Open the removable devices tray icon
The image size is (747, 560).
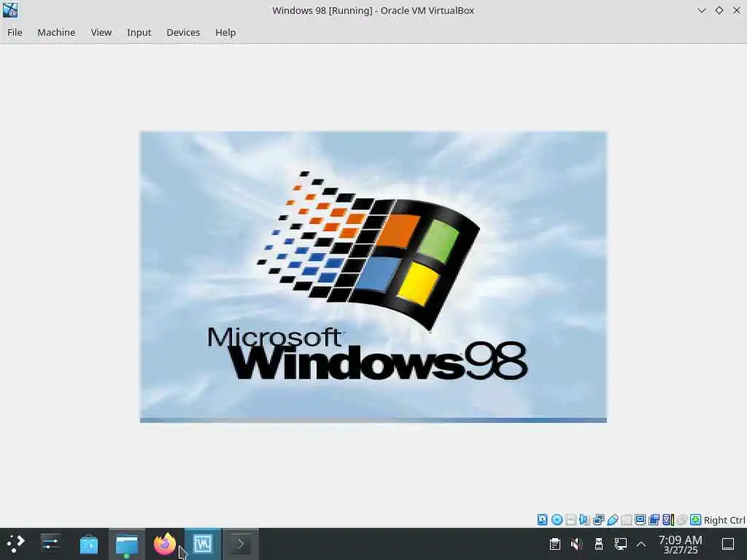click(599, 544)
